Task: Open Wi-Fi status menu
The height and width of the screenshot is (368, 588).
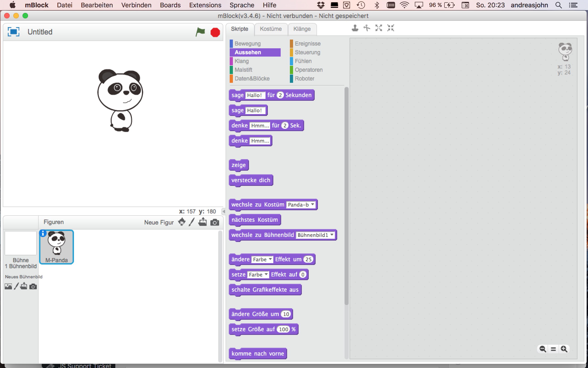Action: [404, 5]
